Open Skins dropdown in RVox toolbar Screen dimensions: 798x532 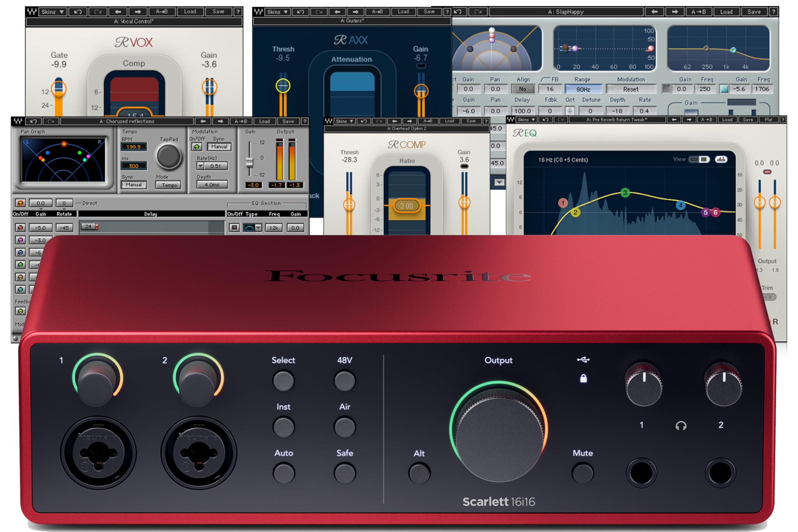click(52, 12)
